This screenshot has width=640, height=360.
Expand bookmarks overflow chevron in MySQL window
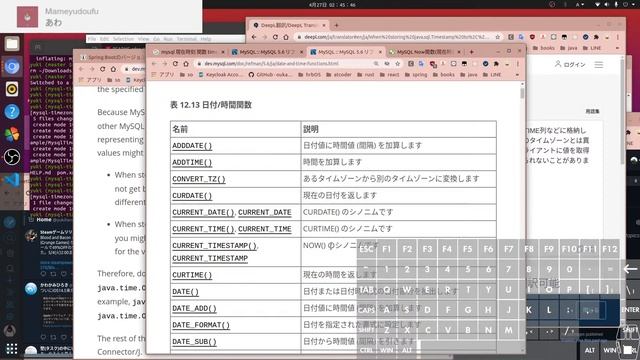517,75
